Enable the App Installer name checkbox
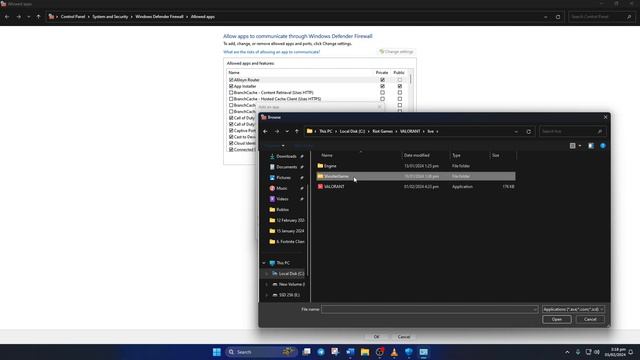This screenshot has height=360, width=640. (231, 86)
